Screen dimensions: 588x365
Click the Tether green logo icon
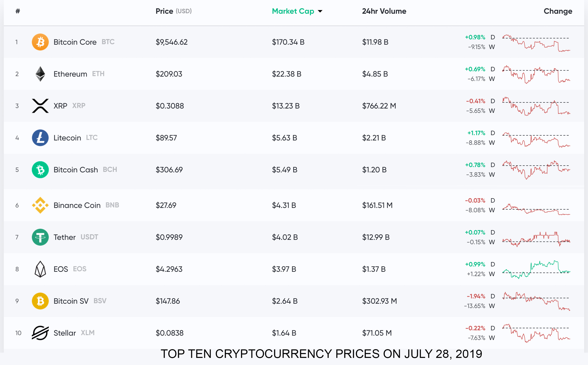pos(40,237)
